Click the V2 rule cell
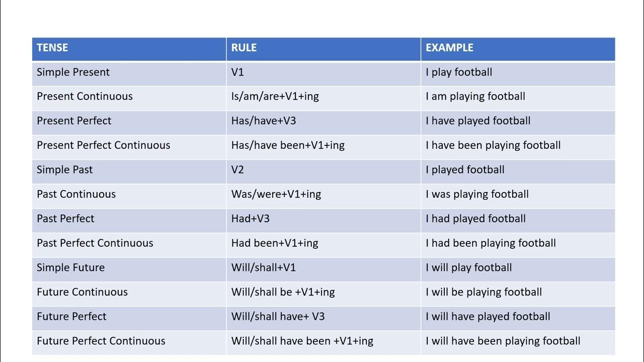This screenshot has height=362, width=644. point(237,170)
